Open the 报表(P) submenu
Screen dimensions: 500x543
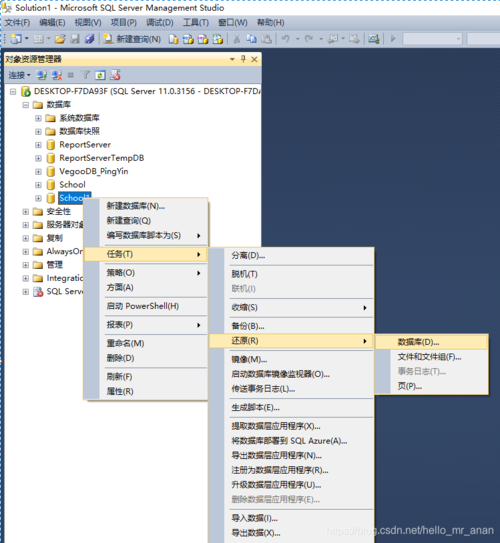coord(146,325)
